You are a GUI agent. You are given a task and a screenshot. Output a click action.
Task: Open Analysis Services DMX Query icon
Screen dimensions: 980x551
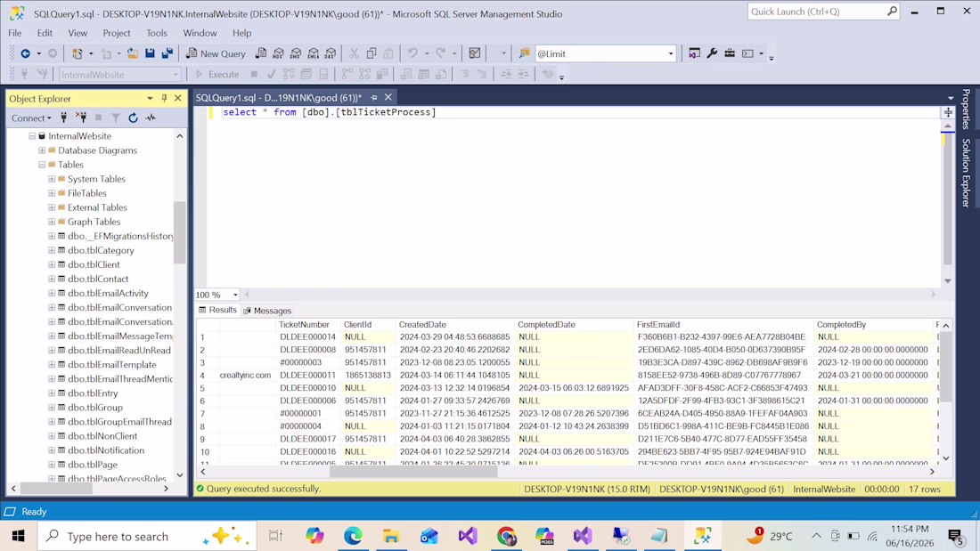coord(296,53)
